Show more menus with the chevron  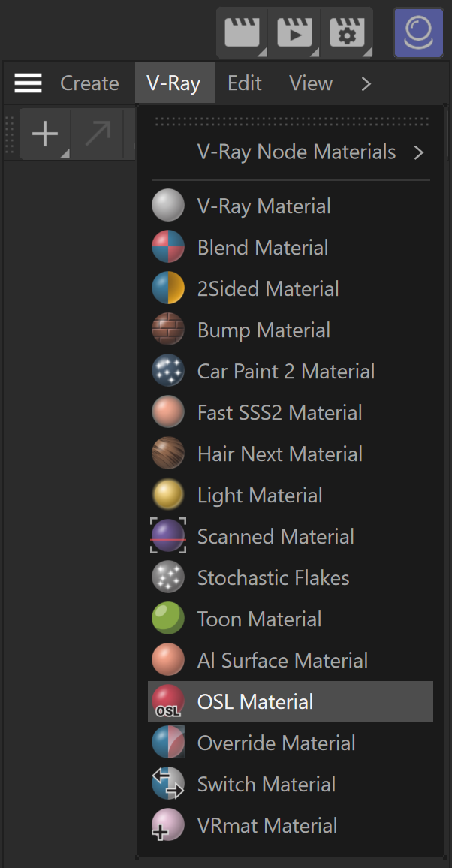coord(366,83)
